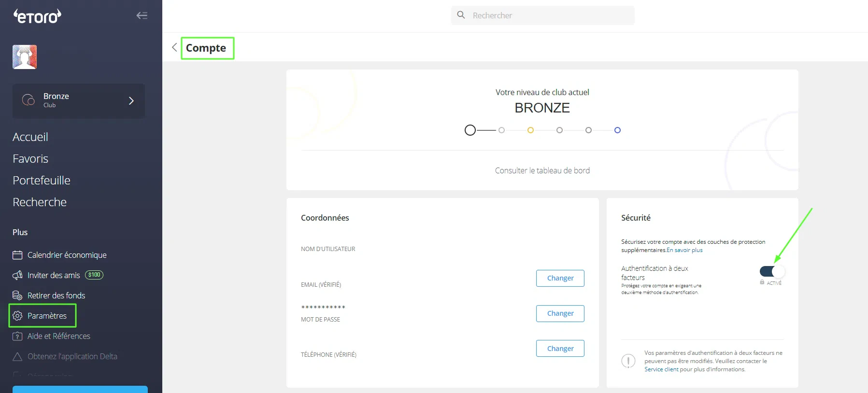Click the exclamation info icon
The image size is (868, 393).
pos(628,361)
